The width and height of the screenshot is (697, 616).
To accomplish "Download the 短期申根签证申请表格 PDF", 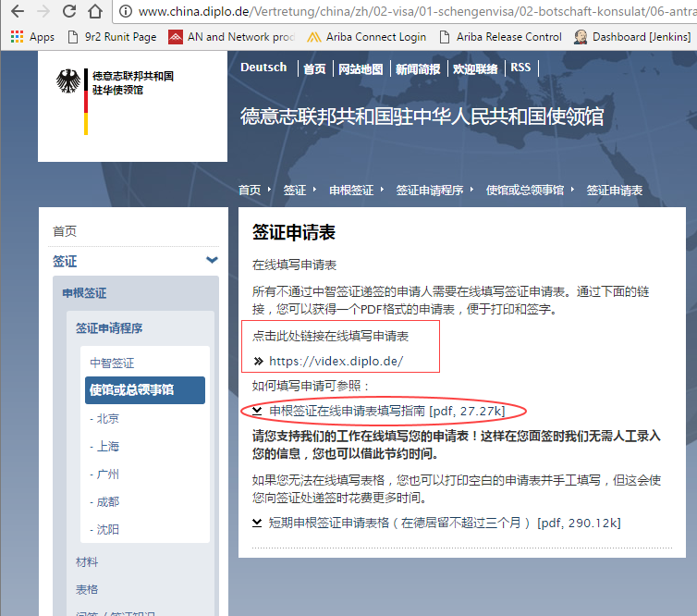I will click(x=444, y=523).
